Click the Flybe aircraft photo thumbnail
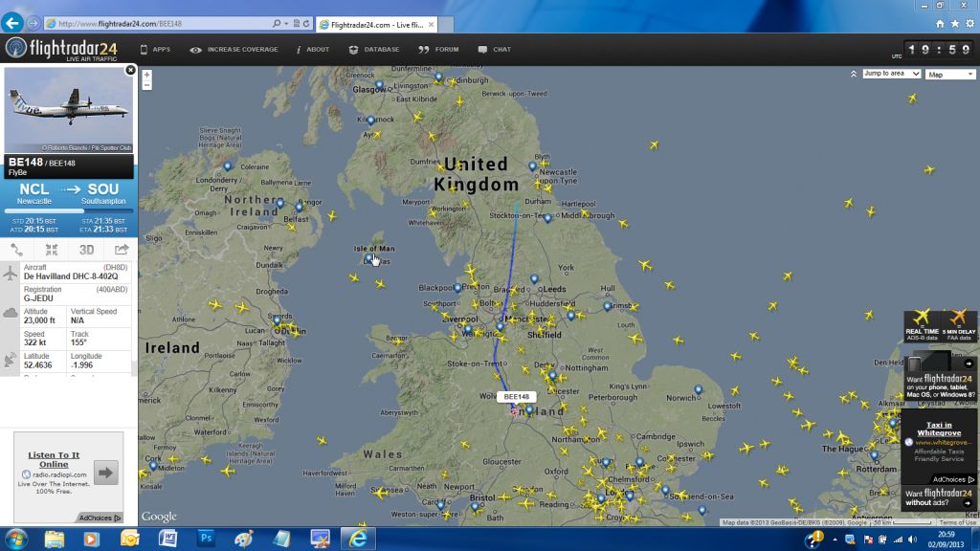Screen dimensions: 980x551 (69, 110)
